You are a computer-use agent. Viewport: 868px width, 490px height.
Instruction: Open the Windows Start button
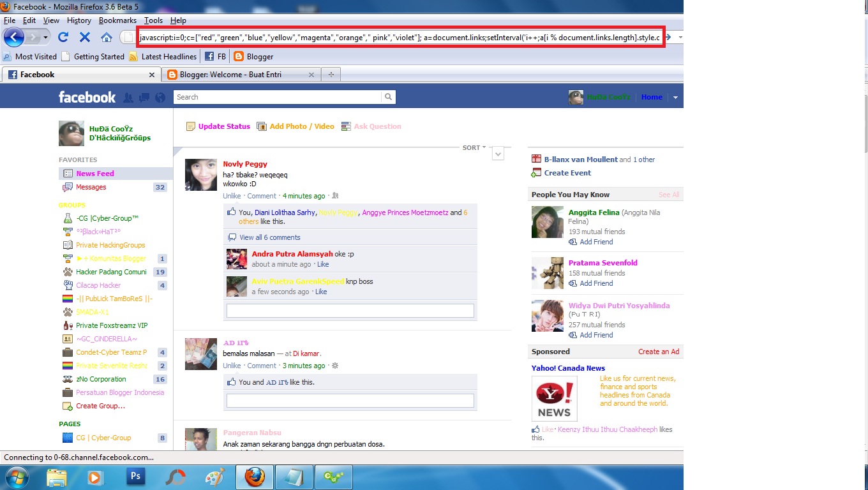click(16, 477)
